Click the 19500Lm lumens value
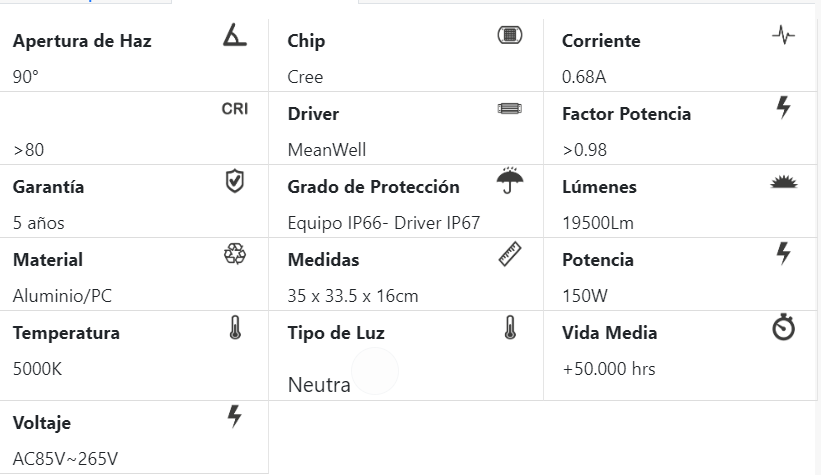The image size is (821, 475). pos(598,223)
